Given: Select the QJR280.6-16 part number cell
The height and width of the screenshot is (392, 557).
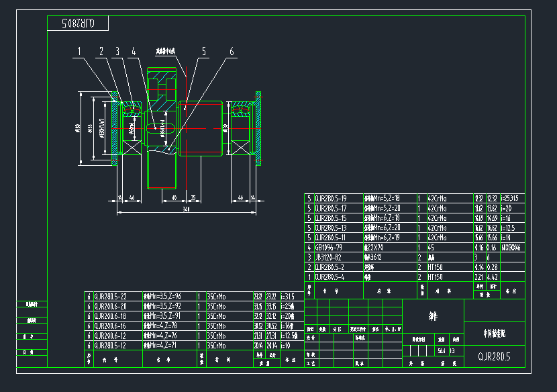Looking at the screenshot, I should point(117,326).
